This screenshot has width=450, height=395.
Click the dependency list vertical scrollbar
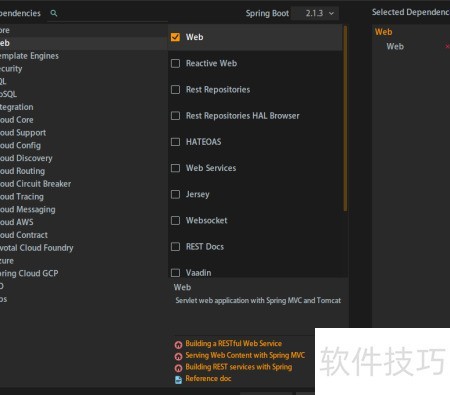click(345, 118)
